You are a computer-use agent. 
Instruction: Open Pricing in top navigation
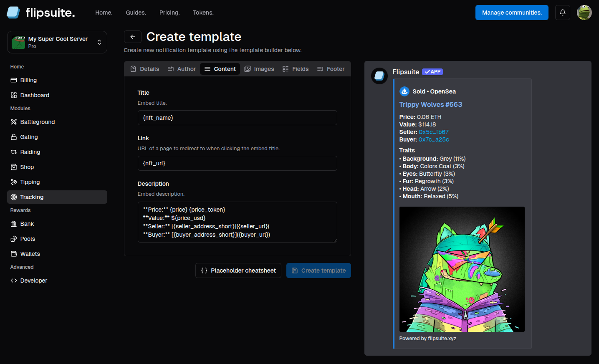tap(169, 13)
